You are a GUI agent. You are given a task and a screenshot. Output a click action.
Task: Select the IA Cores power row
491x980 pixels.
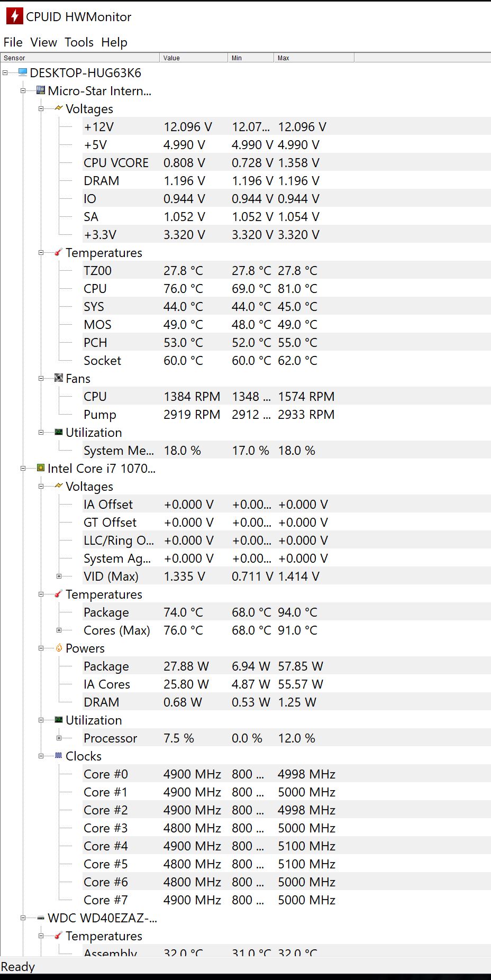tap(286, 684)
